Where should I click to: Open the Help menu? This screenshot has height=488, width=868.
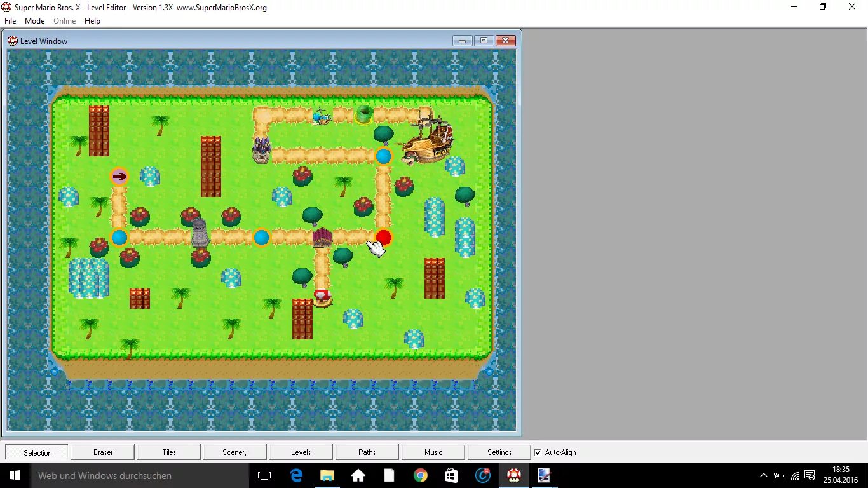click(x=93, y=21)
